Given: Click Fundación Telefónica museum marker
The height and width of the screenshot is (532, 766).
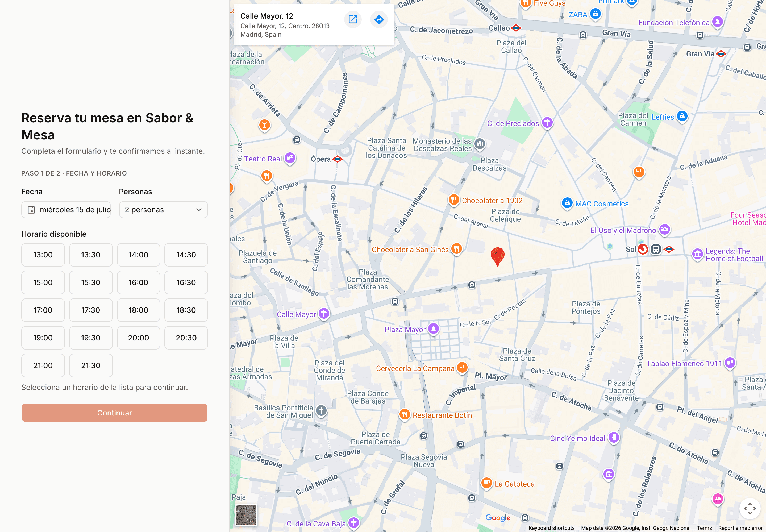Looking at the screenshot, I should [x=717, y=22].
